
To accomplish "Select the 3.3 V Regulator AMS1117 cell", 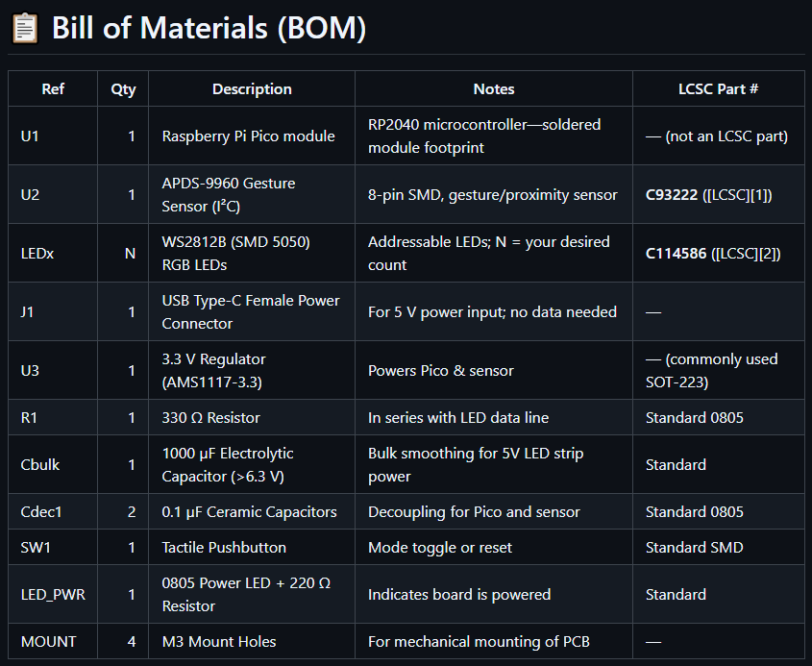I will click(214, 370).
